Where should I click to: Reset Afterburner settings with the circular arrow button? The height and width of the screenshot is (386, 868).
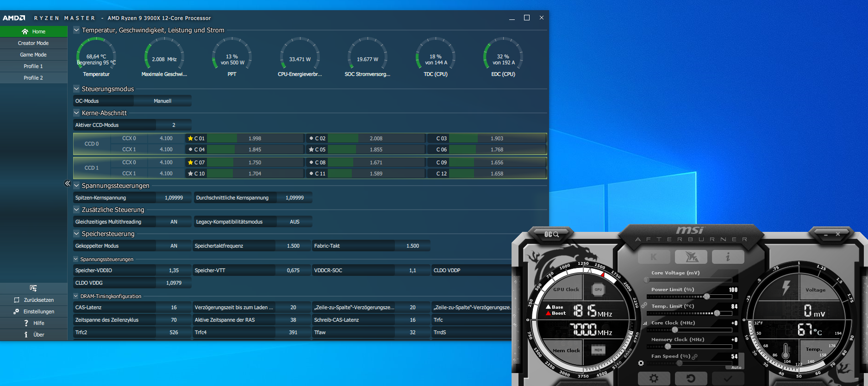click(691, 378)
